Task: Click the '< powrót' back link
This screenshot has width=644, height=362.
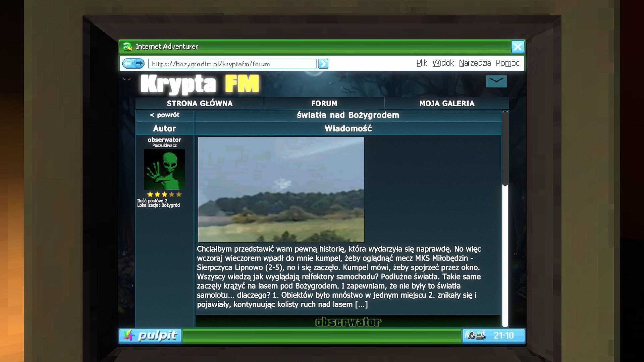Action: tap(165, 115)
